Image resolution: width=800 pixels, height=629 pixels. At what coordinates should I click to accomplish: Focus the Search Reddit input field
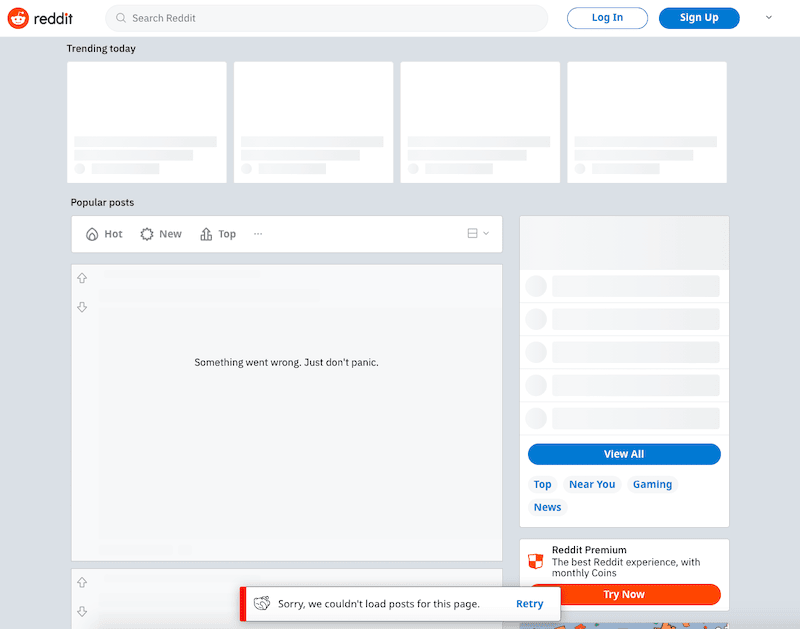[x=327, y=18]
